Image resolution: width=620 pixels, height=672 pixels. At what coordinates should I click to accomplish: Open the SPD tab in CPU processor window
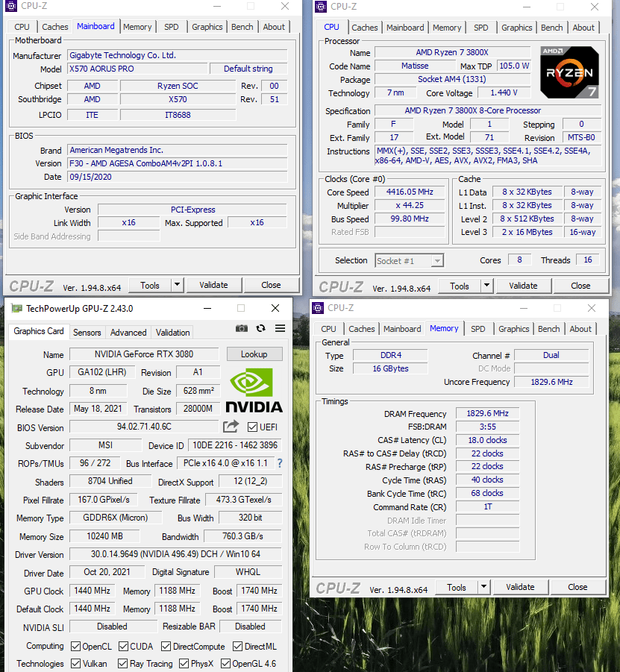pyautogui.click(x=480, y=28)
